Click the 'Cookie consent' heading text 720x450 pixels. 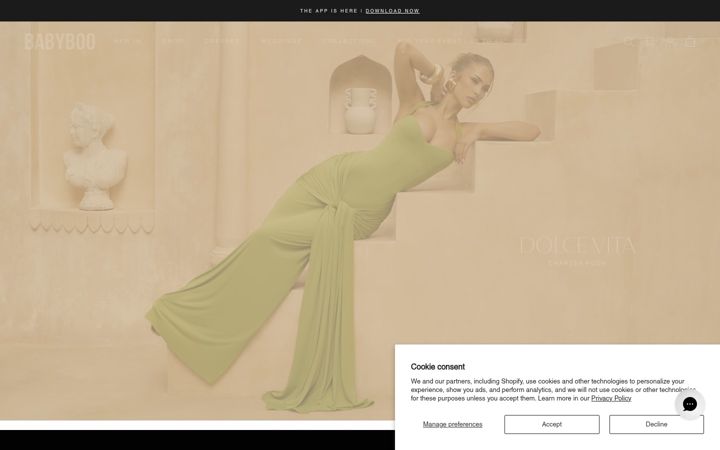(x=438, y=366)
